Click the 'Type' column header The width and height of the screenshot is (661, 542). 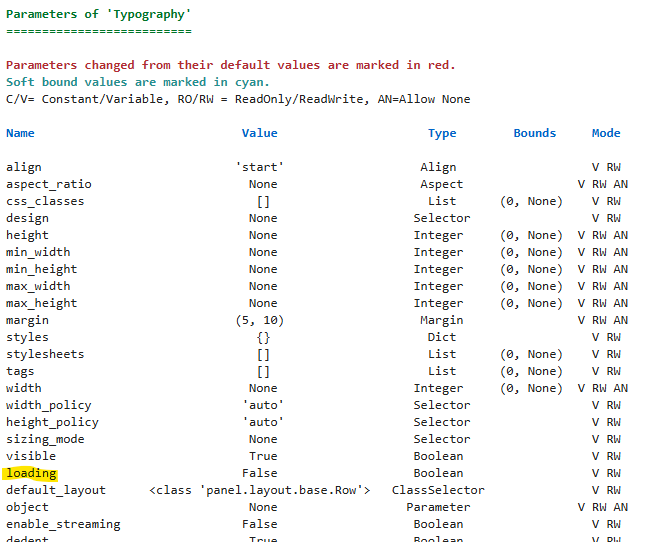click(442, 133)
